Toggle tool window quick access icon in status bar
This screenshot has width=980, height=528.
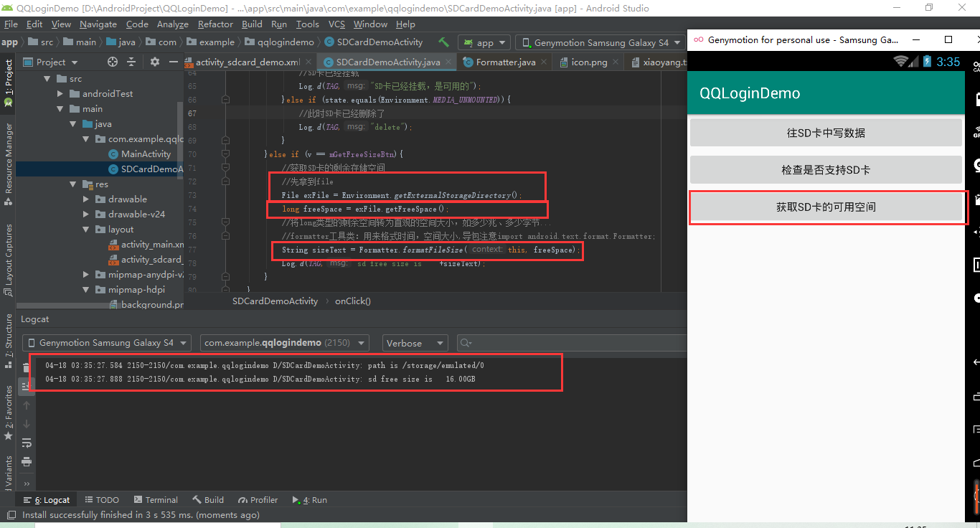[10, 514]
